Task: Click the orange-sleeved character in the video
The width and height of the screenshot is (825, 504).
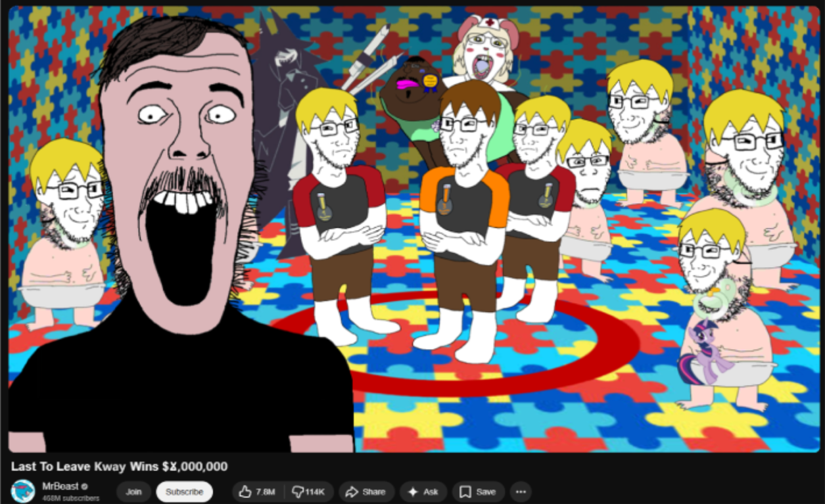Action: click(464, 217)
